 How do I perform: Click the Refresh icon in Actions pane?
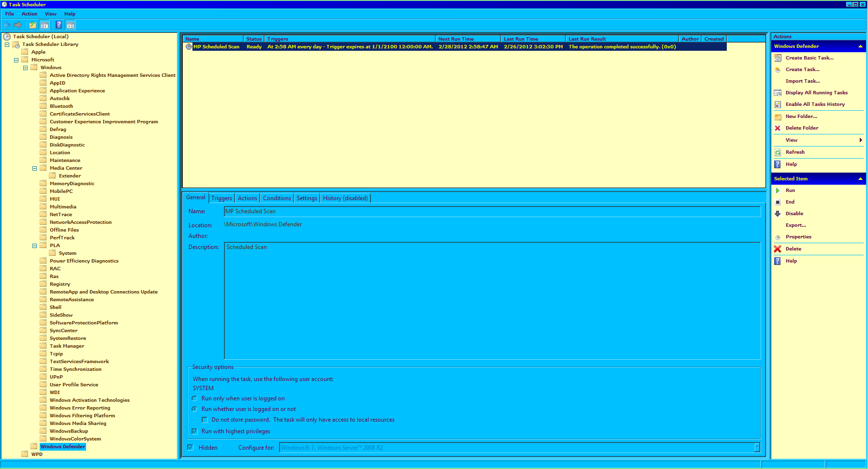[778, 152]
